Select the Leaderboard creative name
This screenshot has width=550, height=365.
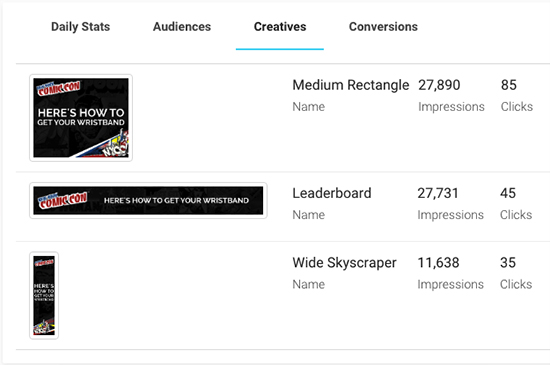[x=332, y=193]
